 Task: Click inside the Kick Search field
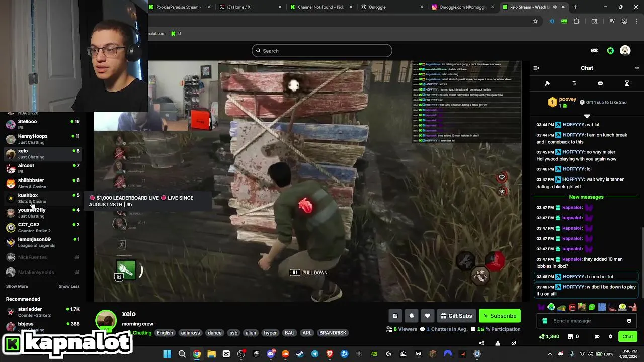[322, 51]
